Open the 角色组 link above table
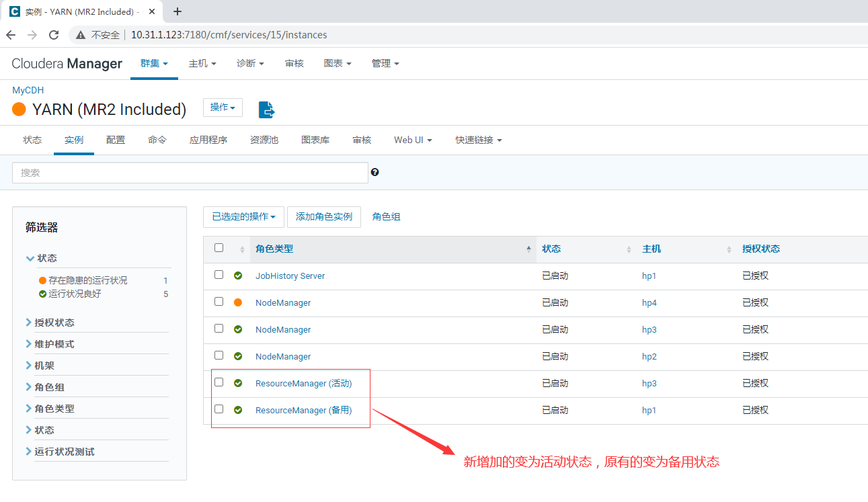 coord(387,216)
